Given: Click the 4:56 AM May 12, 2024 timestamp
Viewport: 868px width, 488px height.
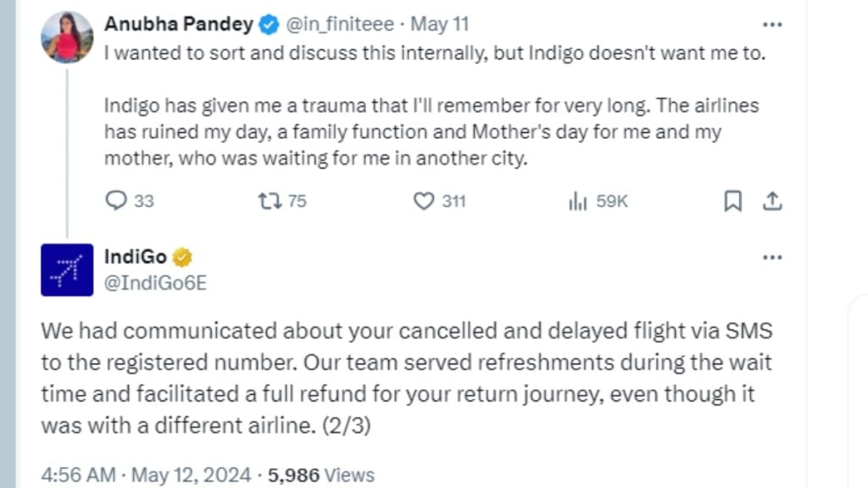Looking at the screenshot, I should 145,474.
